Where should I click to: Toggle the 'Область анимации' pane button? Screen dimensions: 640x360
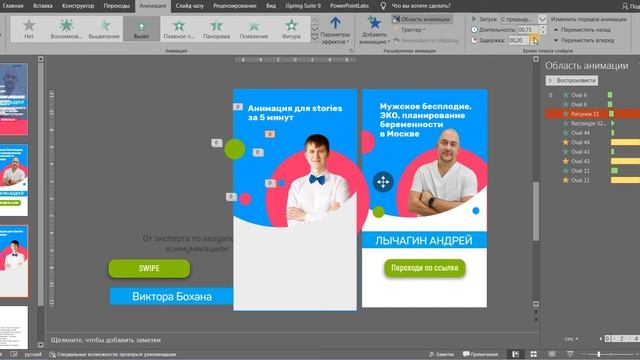422,19
